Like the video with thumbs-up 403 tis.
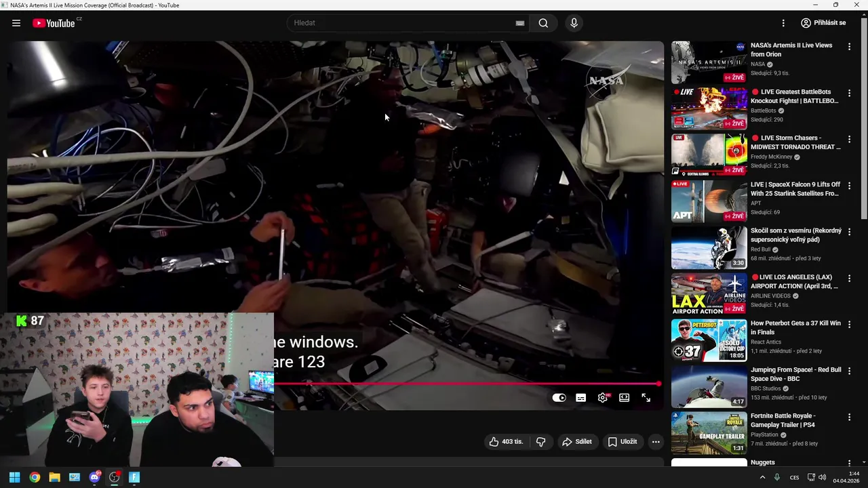 point(507,442)
